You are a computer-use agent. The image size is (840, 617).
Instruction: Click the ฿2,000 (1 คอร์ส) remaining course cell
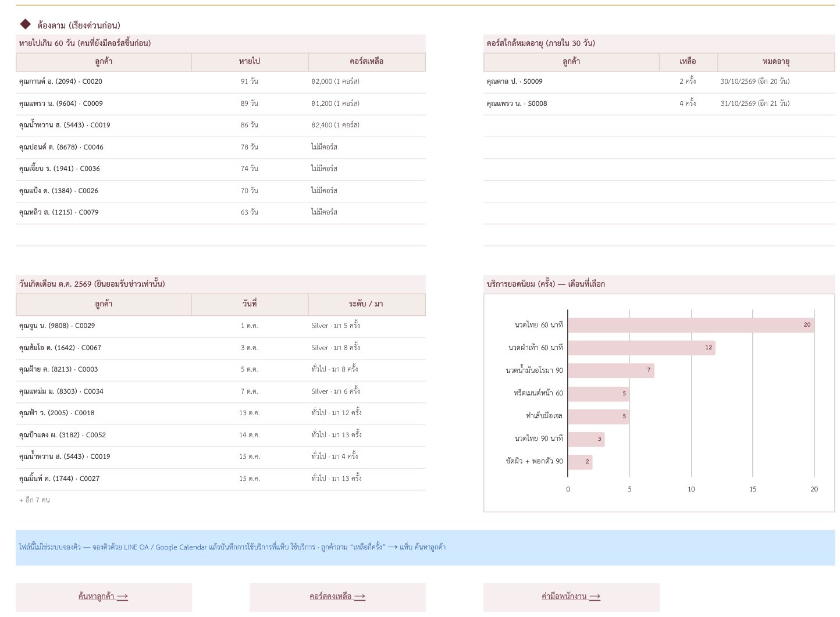(367, 81)
